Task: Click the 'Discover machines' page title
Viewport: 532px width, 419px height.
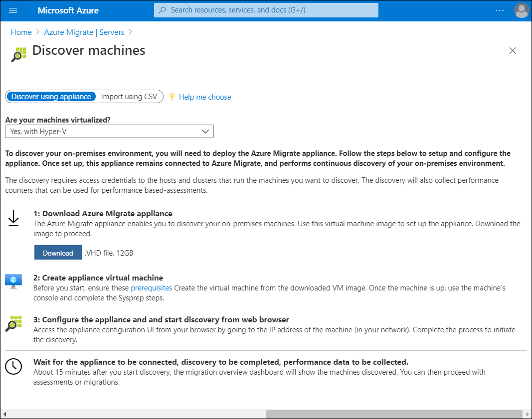Action: [x=89, y=50]
